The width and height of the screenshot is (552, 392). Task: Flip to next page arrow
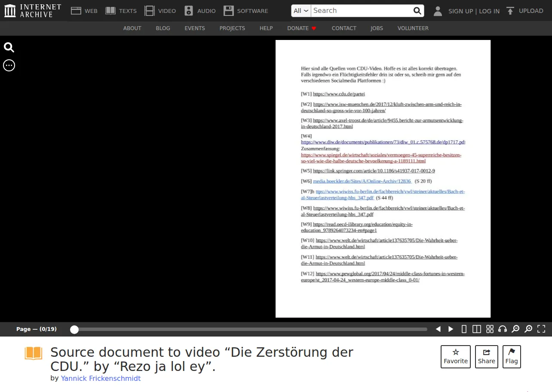coord(451,329)
